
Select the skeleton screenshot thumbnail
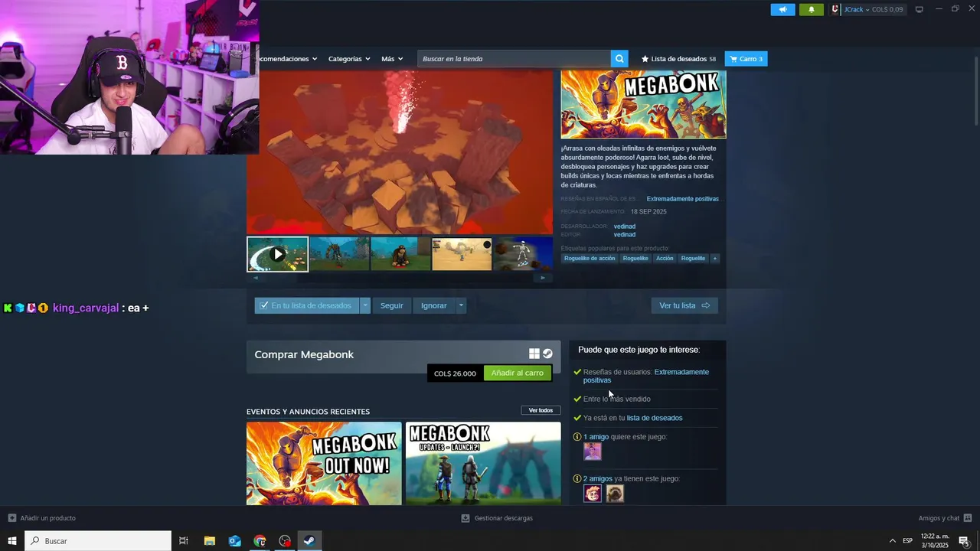click(523, 254)
